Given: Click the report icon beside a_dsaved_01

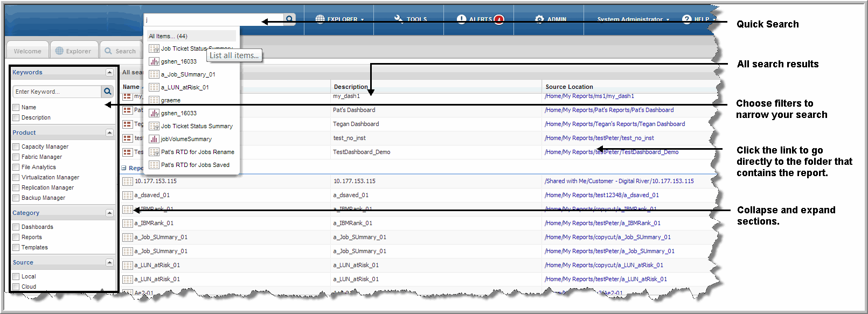Looking at the screenshot, I should [x=128, y=196].
